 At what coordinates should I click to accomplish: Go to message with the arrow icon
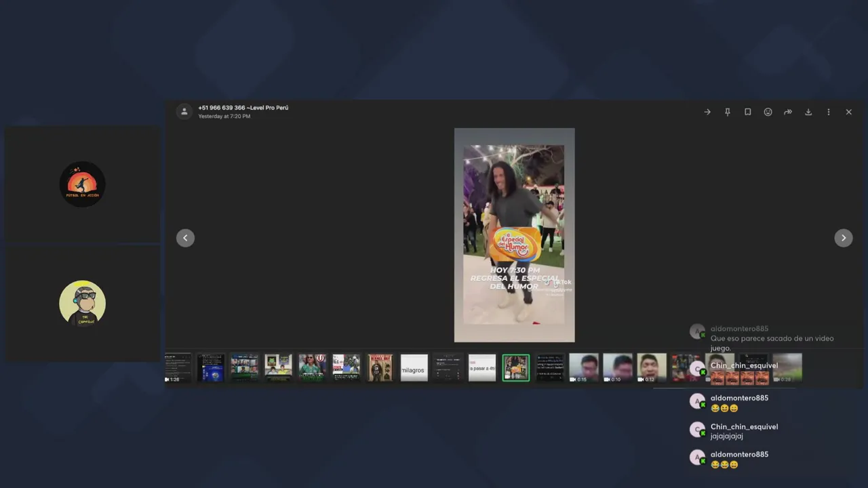pos(707,112)
